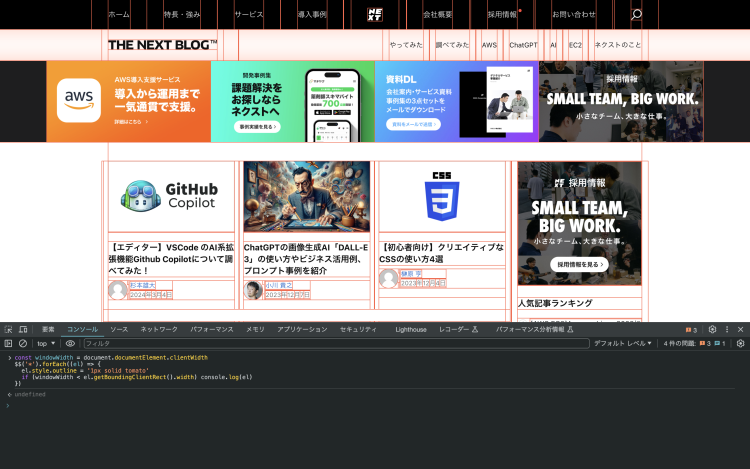Open お問い合わせ in the top navigation
The height and width of the screenshot is (469, 750).
(x=574, y=14)
